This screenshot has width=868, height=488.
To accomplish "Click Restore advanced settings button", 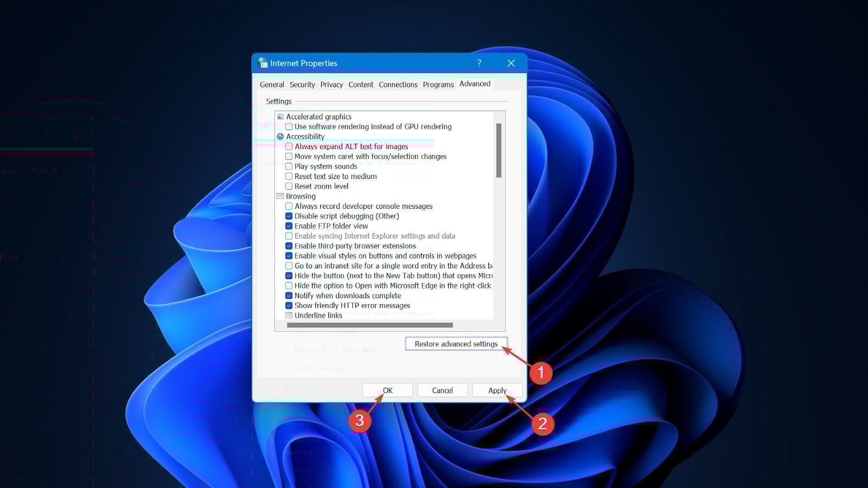I will [x=456, y=344].
